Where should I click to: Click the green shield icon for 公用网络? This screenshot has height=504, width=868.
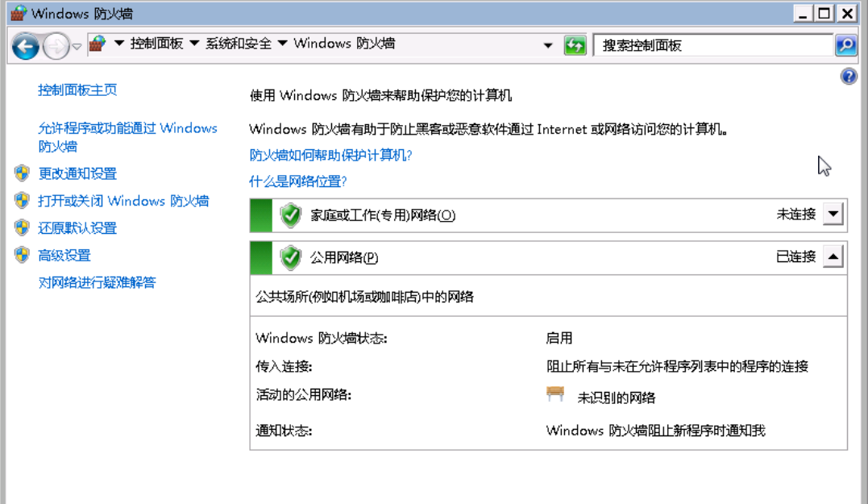(x=291, y=257)
